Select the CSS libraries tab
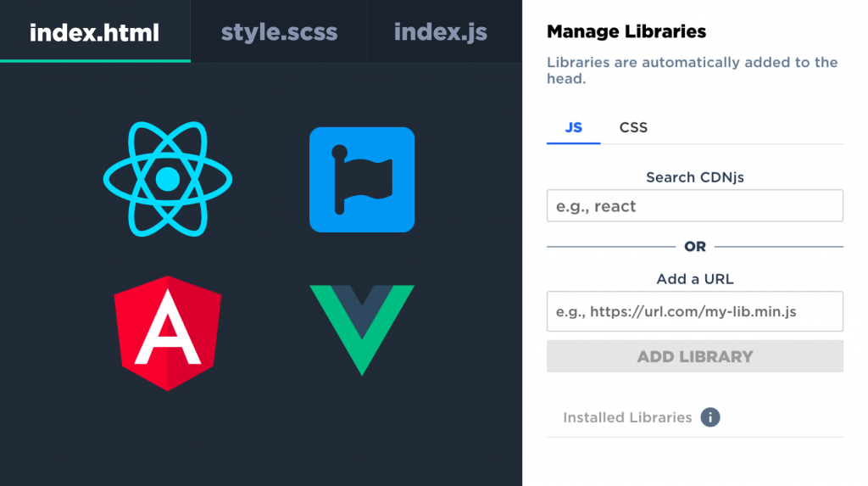 tap(633, 127)
